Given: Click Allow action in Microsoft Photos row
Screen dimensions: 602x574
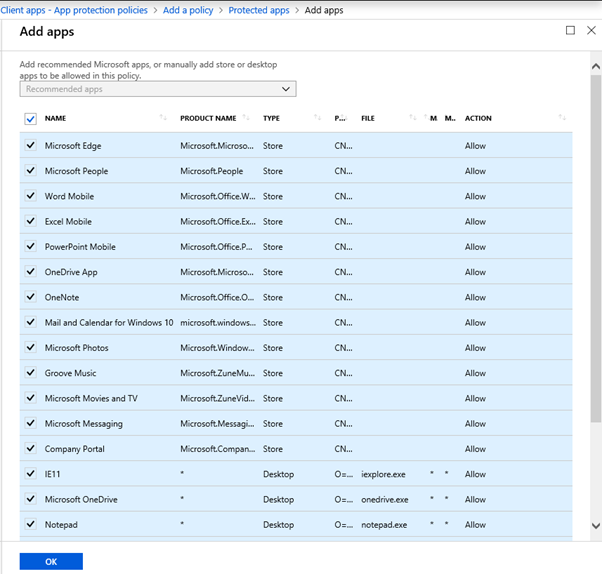Looking at the screenshot, I should tap(475, 348).
